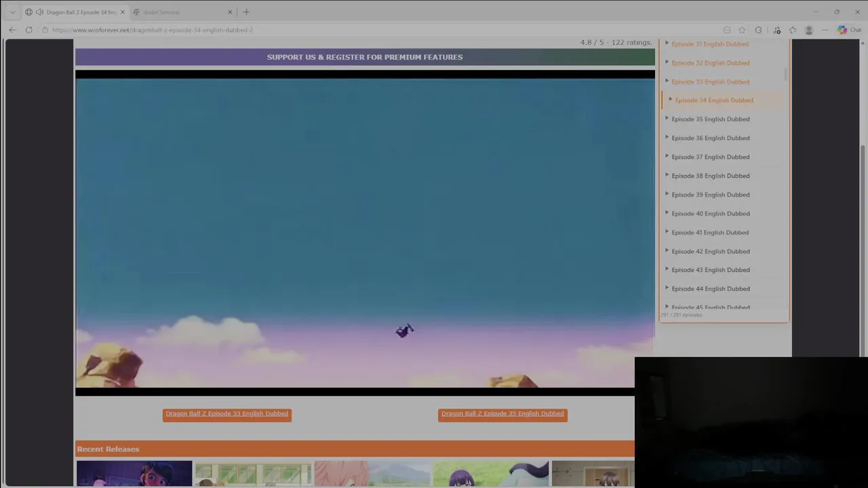Add this page to favorites star
The height and width of the screenshot is (488, 868).
(742, 30)
